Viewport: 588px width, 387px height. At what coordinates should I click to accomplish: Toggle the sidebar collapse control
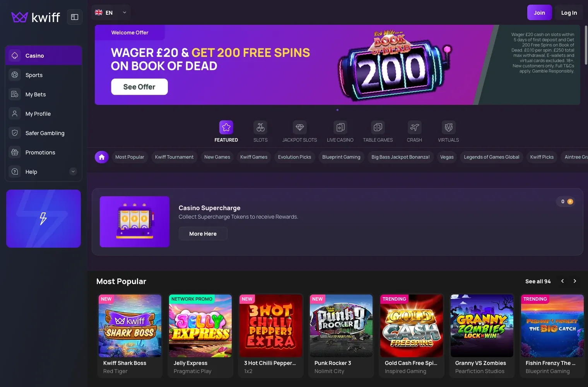[75, 17]
